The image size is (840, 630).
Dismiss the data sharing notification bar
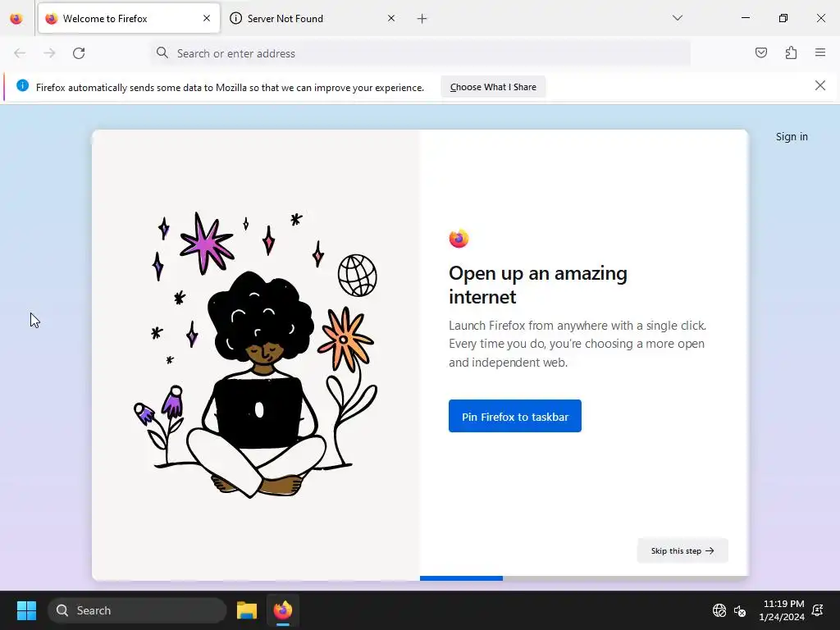point(819,85)
